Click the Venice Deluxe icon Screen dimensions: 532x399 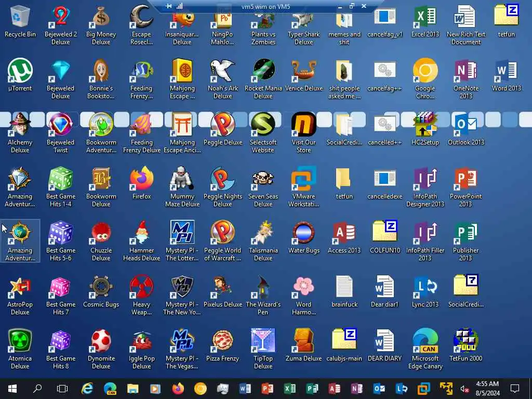[303, 75]
